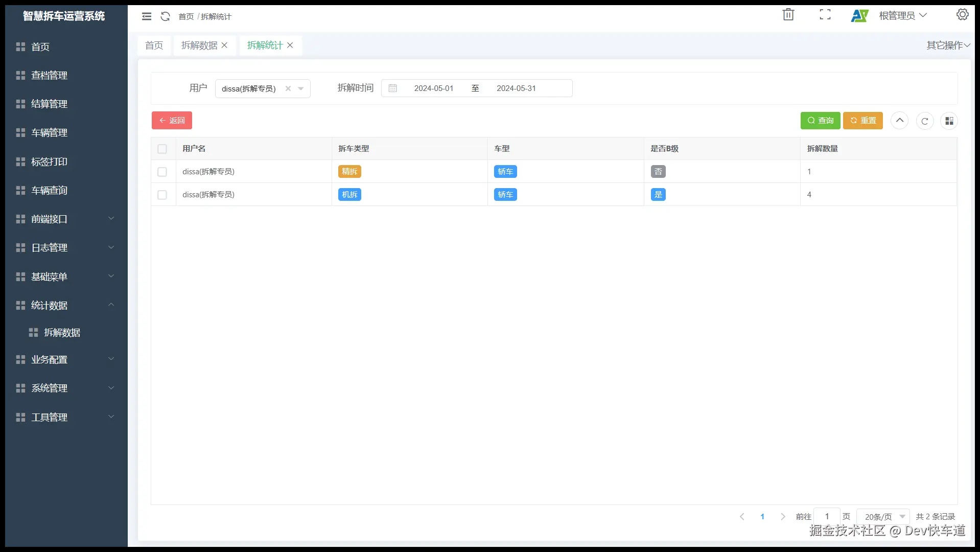Expand the 日志管理 sidebar menu
The image size is (980, 552).
point(66,247)
